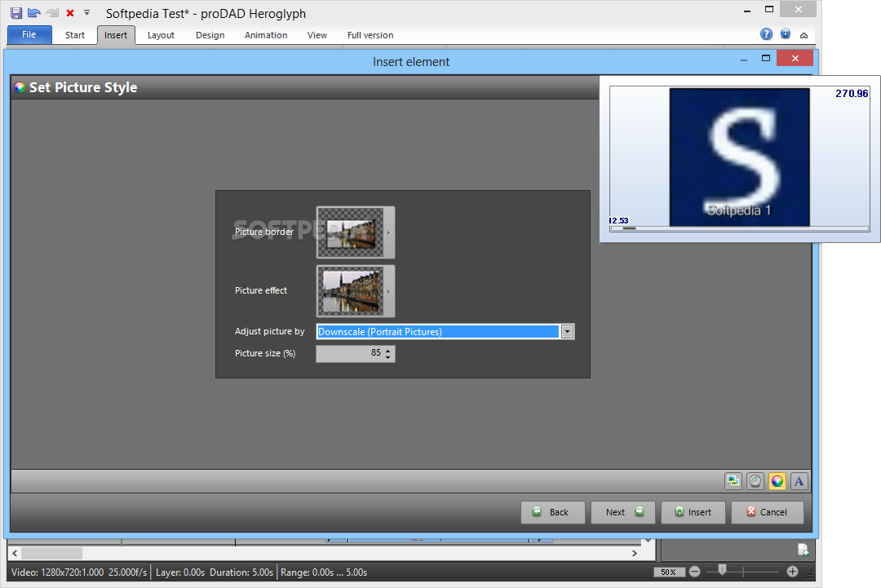Undo the last action in quick toolbar
The image size is (881, 588).
click(34, 13)
